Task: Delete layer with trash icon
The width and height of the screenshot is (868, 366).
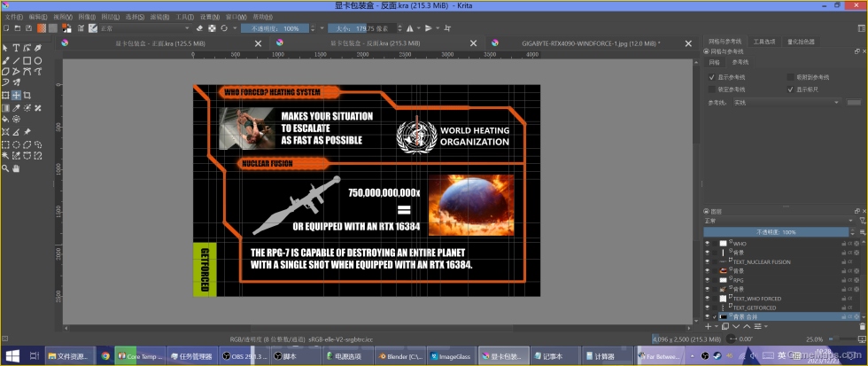Action: coord(862,327)
